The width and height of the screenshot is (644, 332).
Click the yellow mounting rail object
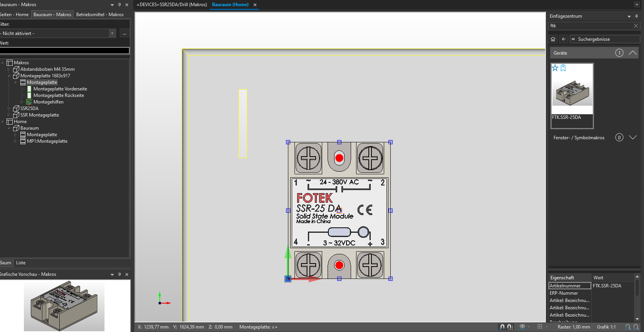click(243, 123)
